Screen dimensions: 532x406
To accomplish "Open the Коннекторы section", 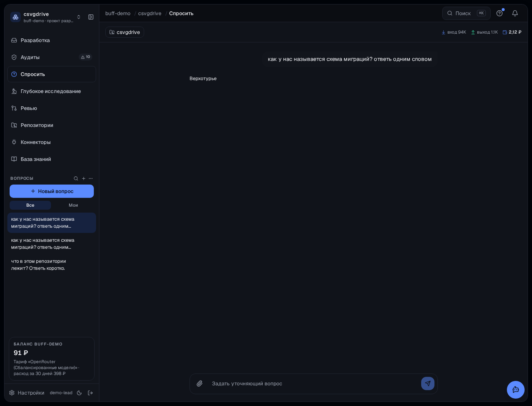I will coord(52,142).
